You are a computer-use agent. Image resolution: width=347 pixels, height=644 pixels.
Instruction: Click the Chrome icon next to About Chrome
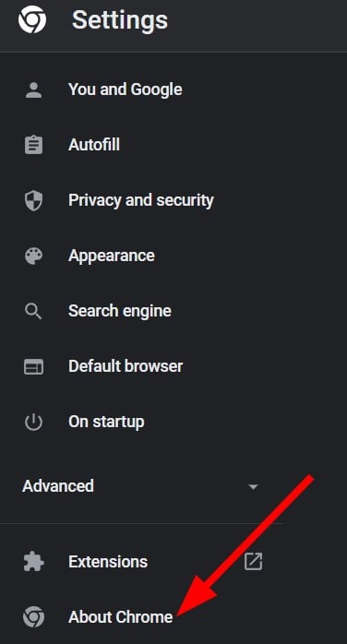click(x=33, y=617)
